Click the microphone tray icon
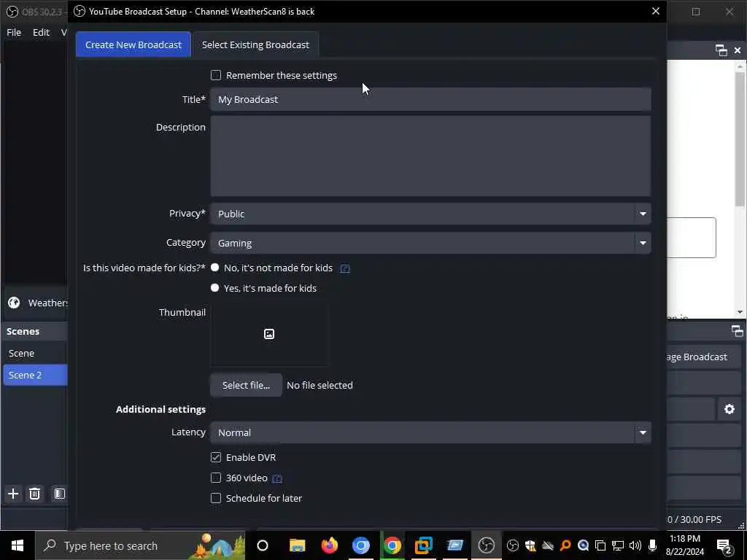 653,545
